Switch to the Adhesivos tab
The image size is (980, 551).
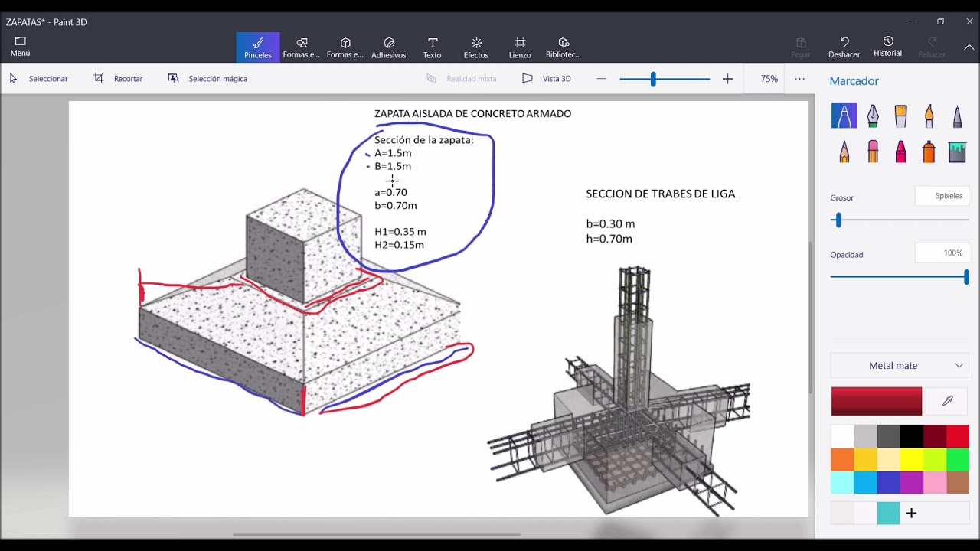click(x=389, y=47)
